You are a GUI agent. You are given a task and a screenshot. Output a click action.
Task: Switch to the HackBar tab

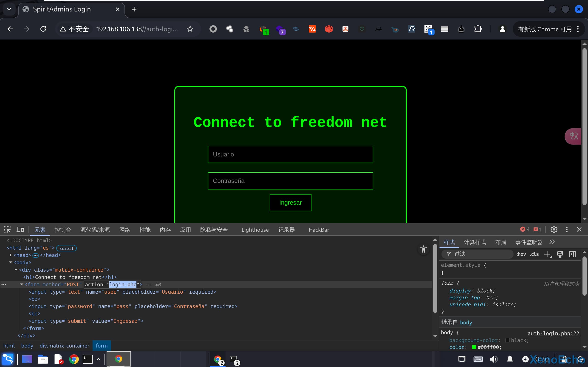pyautogui.click(x=319, y=230)
